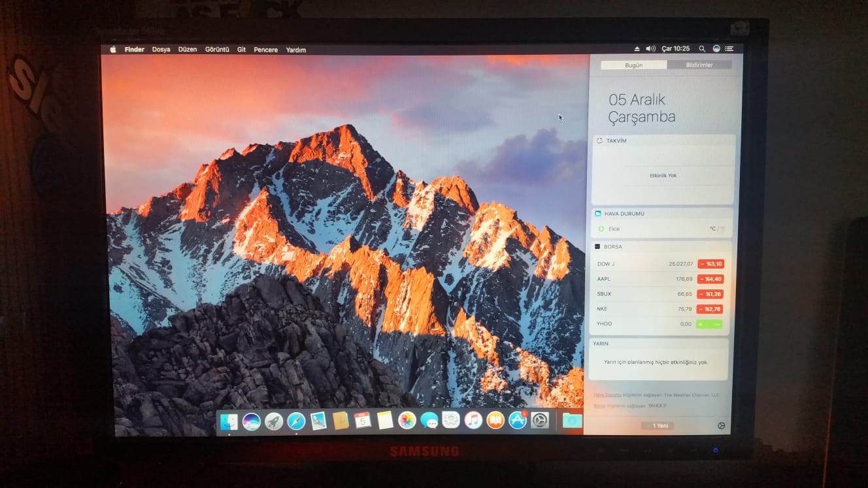Click the eject icon in menu bar
This screenshot has height=488, width=868.
coord(637,49)
